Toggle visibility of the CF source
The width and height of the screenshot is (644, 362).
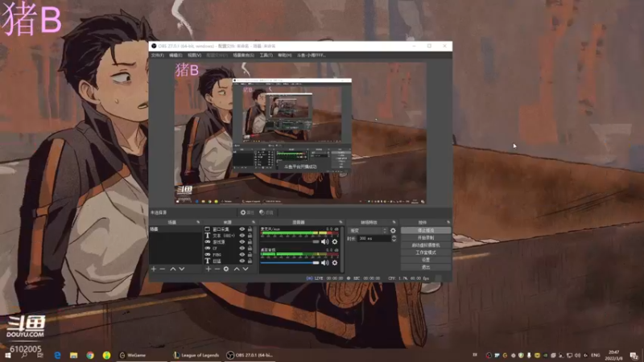tap(242, 248)
